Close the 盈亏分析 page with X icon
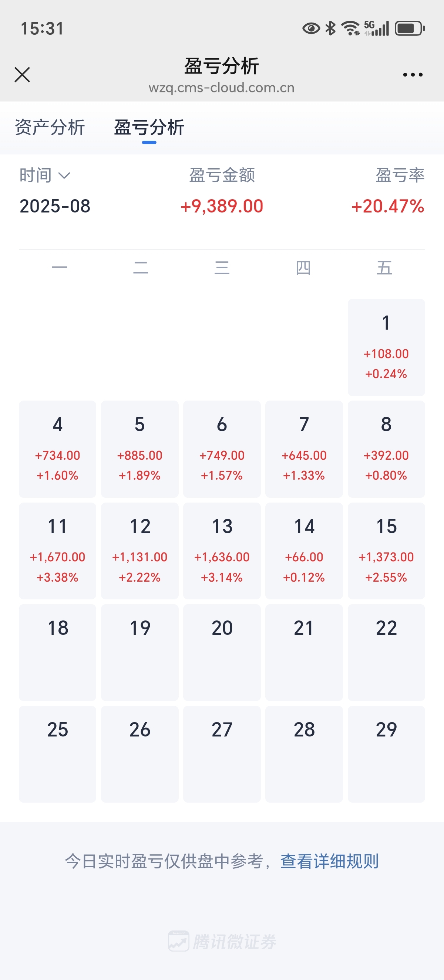 pyautogui.click(x=22, y=75)
